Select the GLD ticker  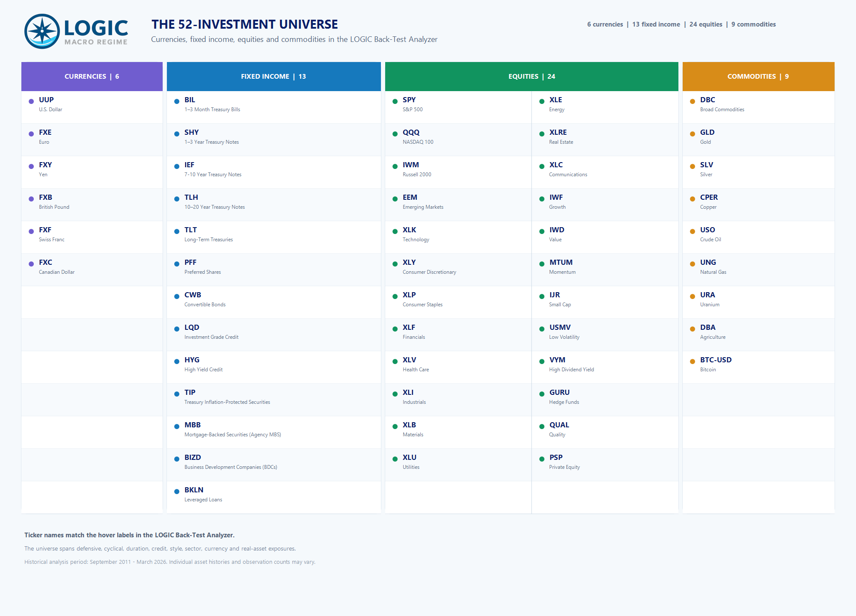pos(707,133)
